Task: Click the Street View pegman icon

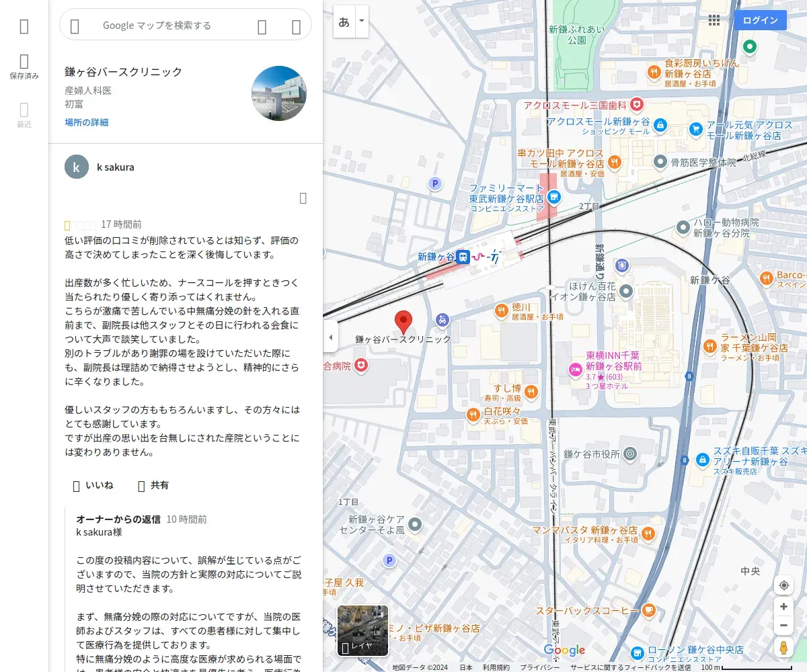Action: [x=783, y=648]
